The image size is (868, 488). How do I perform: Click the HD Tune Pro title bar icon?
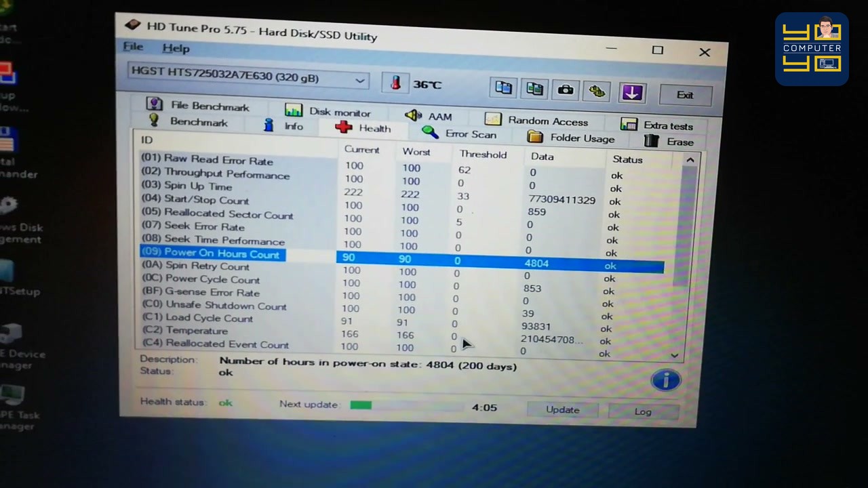[134, 26]
